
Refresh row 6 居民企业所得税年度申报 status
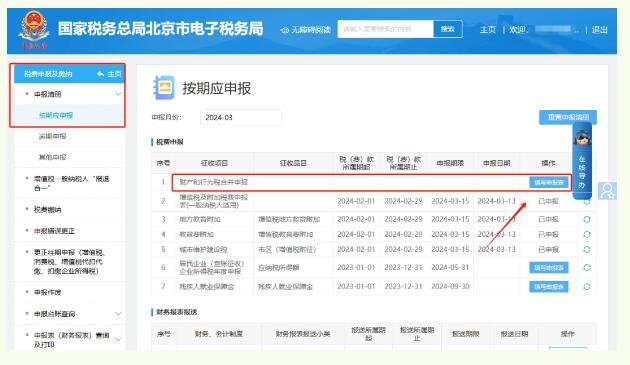pos(587,268)
